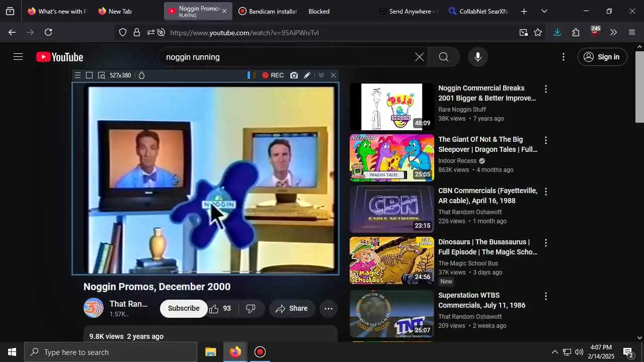Click the Sign in button

602,57
